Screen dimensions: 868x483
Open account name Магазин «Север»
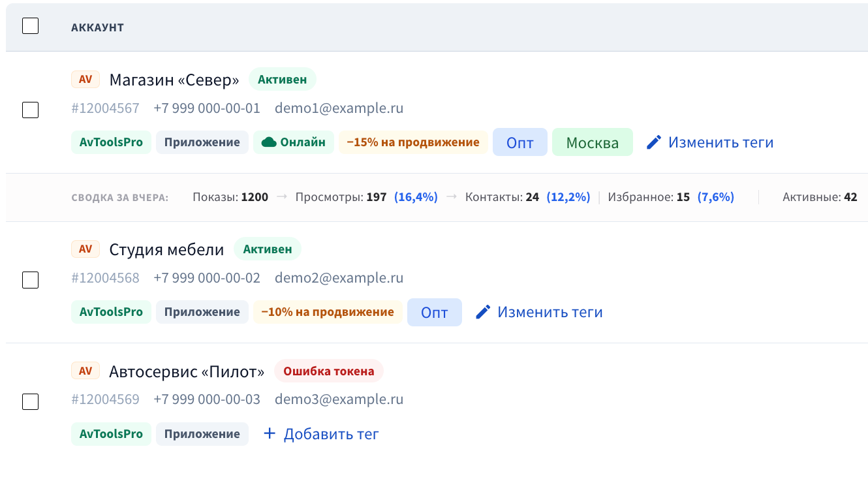point(174,80)
